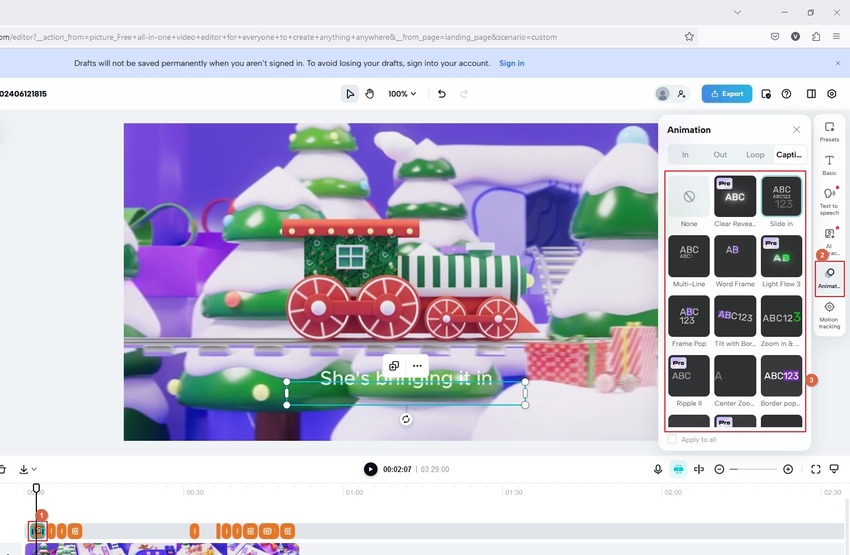
Task: Click the microphone record voiceover icon
Action: click(658, 469)
